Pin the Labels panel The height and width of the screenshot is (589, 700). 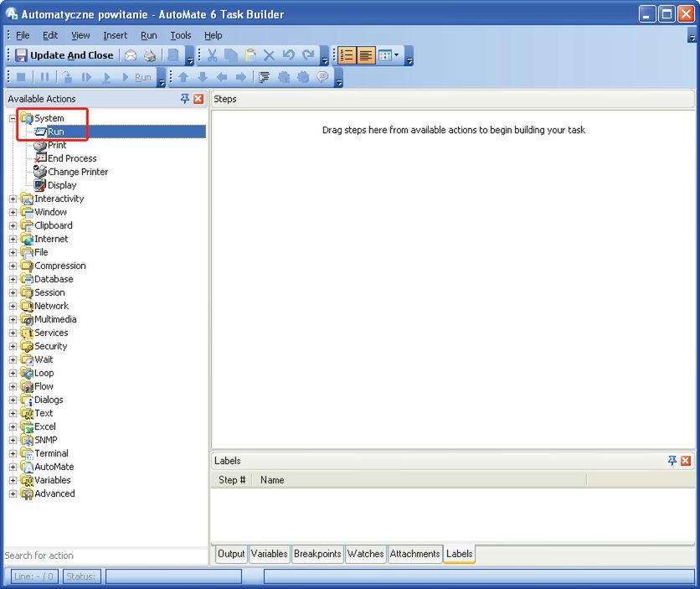(672, 461)
